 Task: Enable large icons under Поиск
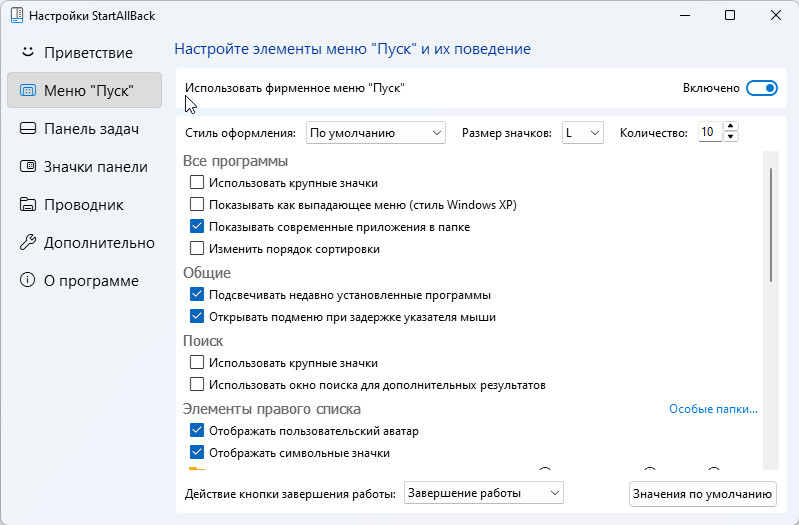(197, 362)
